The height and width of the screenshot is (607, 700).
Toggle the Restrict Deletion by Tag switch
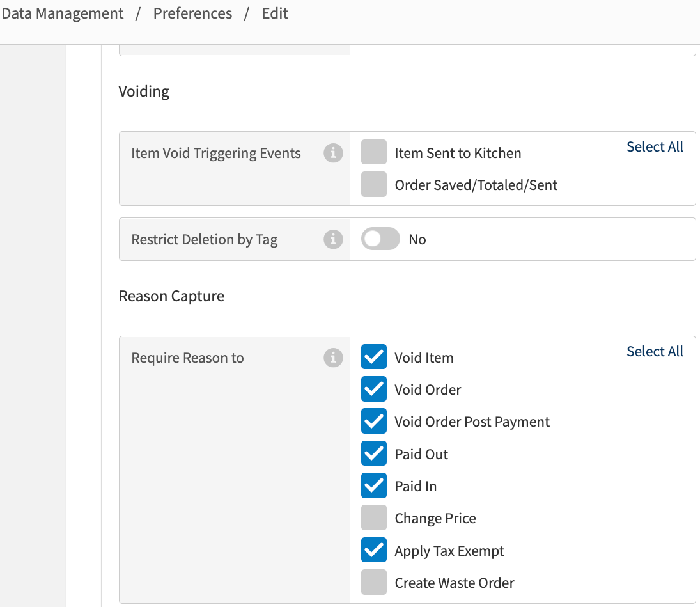tap(380, 239)
